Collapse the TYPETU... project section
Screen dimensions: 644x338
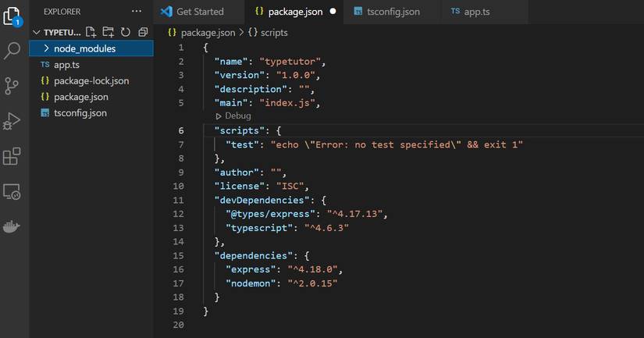37,32
